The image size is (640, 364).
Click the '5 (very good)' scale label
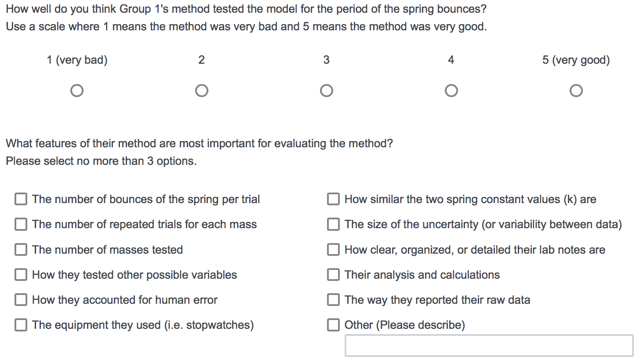coord(576,60)
